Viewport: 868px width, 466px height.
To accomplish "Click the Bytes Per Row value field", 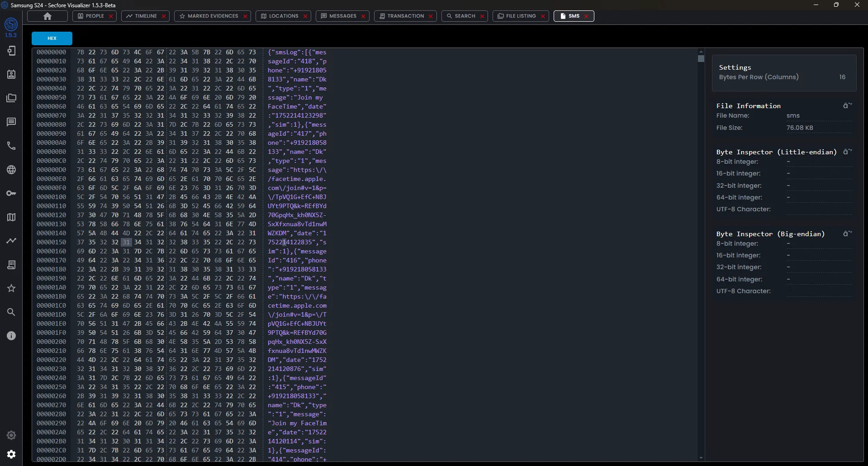I will pyautogui.click(x=842, y=77).
